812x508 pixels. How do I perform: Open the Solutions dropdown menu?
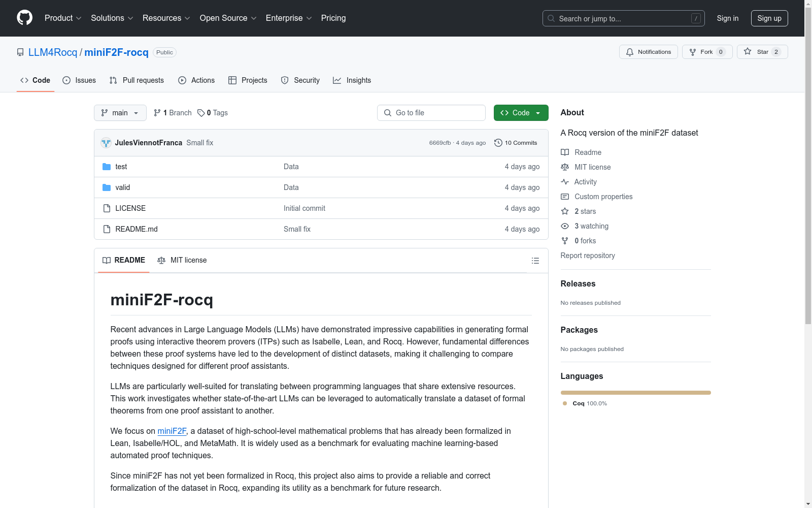pos(112,18)
